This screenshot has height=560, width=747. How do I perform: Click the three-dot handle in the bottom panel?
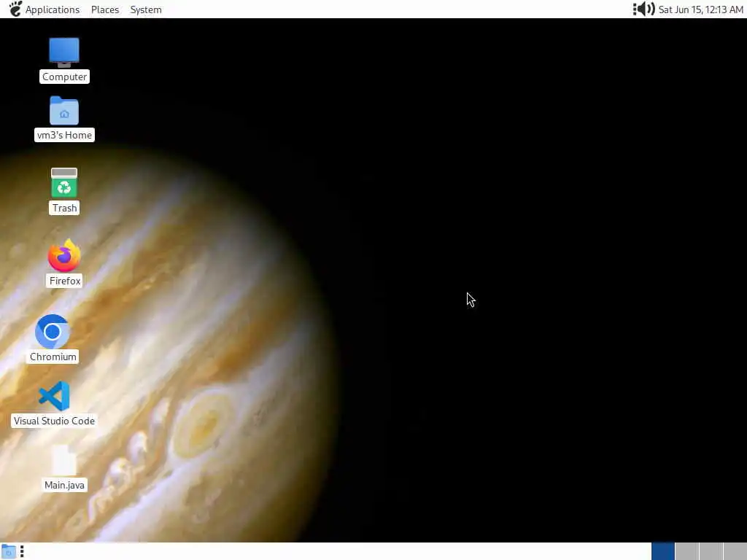pos(22,551)
